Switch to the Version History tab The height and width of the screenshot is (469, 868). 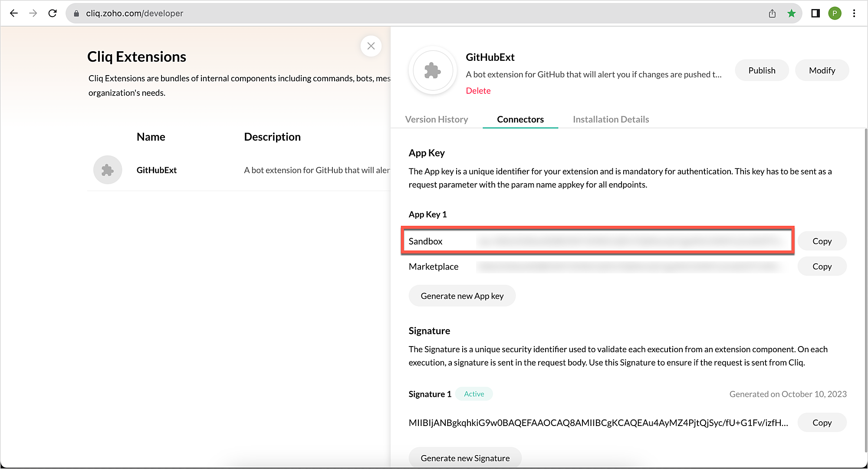[436, 119]
